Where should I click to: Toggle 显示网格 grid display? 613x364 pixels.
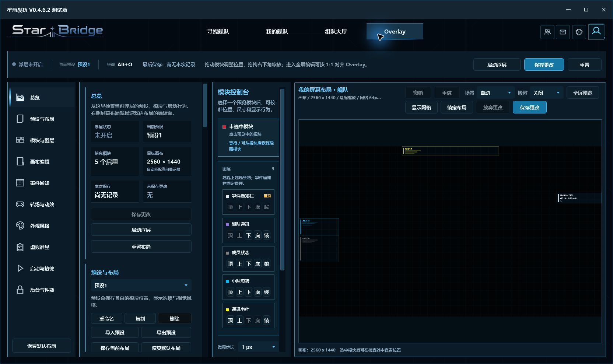tap(421, 108)
